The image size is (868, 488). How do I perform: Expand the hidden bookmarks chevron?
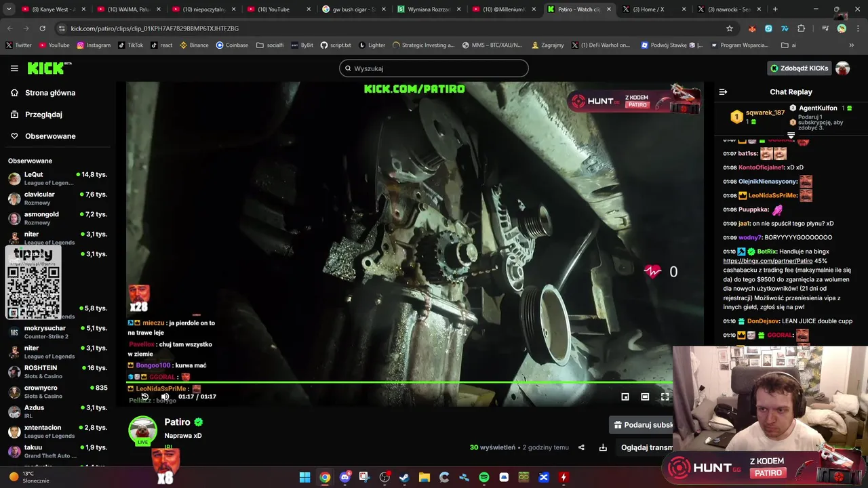[x=852, y=45]
